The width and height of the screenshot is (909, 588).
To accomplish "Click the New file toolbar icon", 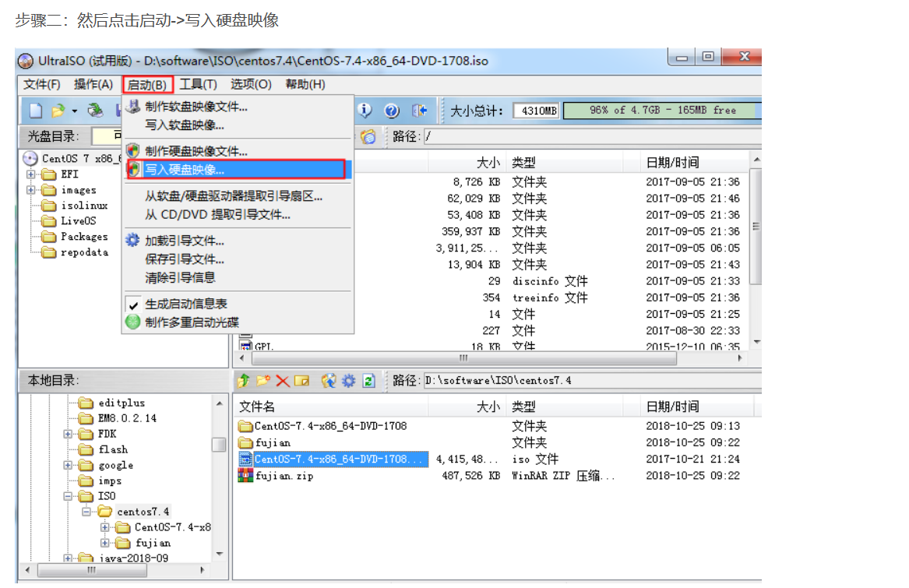I will coord(36,110).
